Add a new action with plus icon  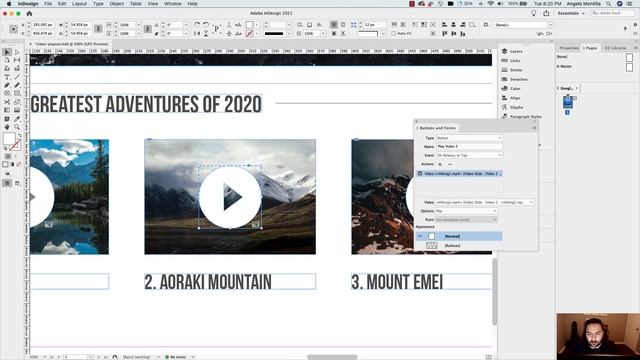(x=440, y=164)
